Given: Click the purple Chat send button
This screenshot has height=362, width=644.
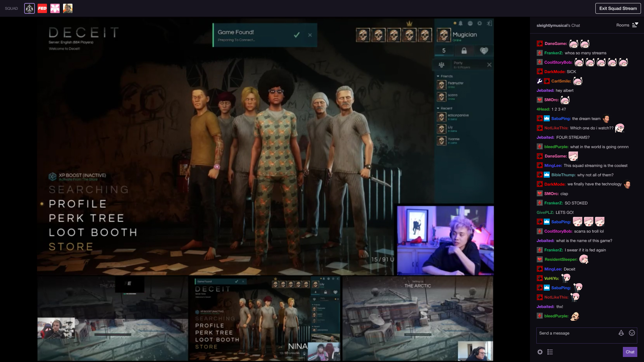Looking at the screenshot, I should [630, 352].
